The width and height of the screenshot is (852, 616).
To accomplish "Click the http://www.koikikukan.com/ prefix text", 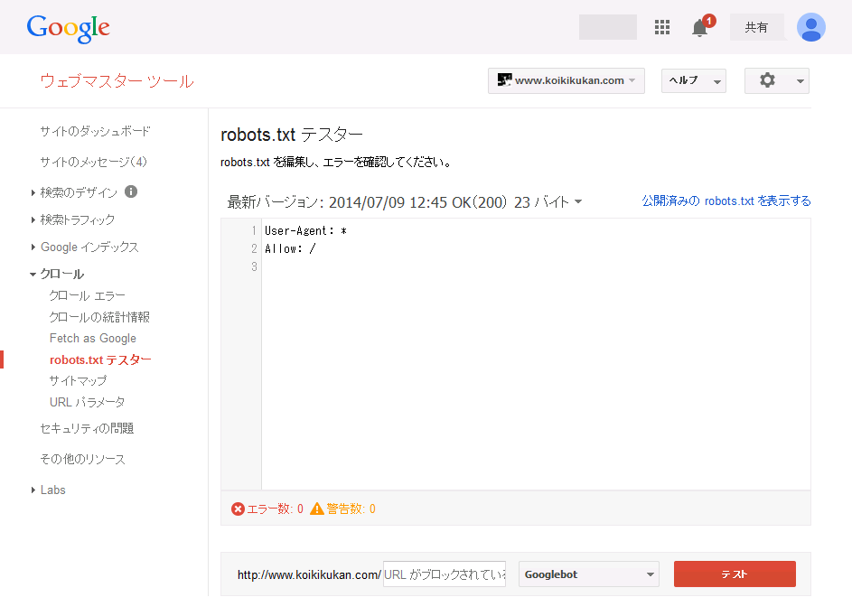I will point(309,574).
